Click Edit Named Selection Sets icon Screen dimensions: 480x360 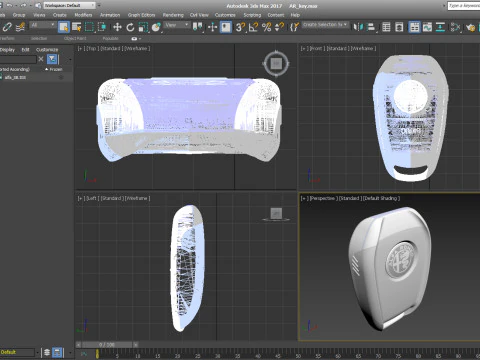(x=294, y=27)
